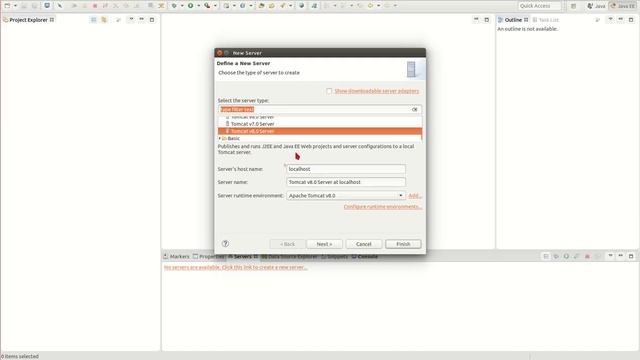Click the Next > button
The width and height of the screenshot is (640, 360).
[324, 244]
